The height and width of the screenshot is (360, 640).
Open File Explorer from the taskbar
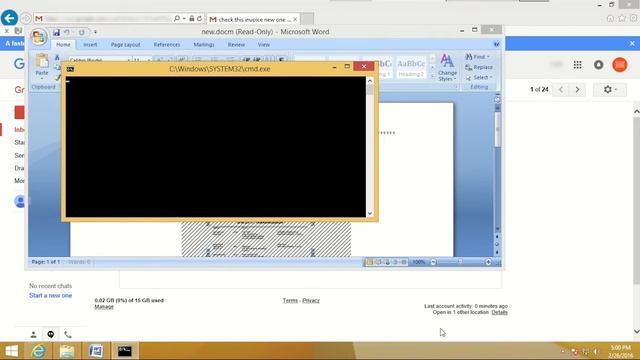[x=67, y=351]
